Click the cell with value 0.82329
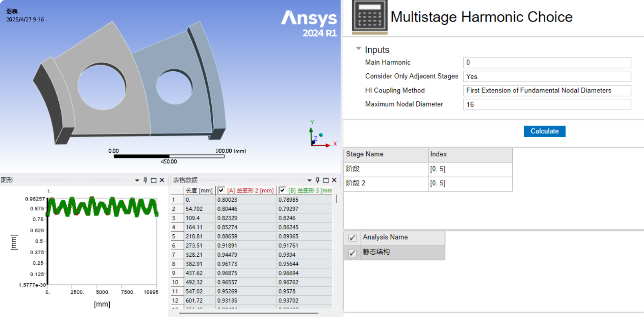The height and width of the screenshot is (317, 644). coord(246,218)
